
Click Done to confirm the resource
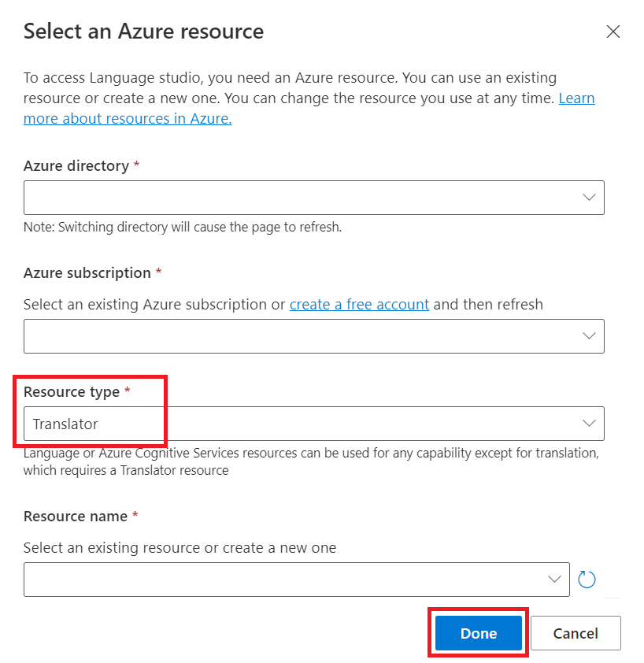477,633
